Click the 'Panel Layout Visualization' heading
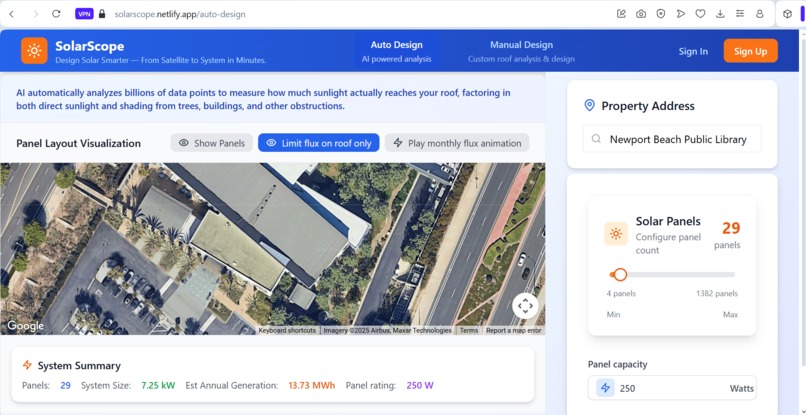This screenshot has width=806, height=415. pos(78,143)
